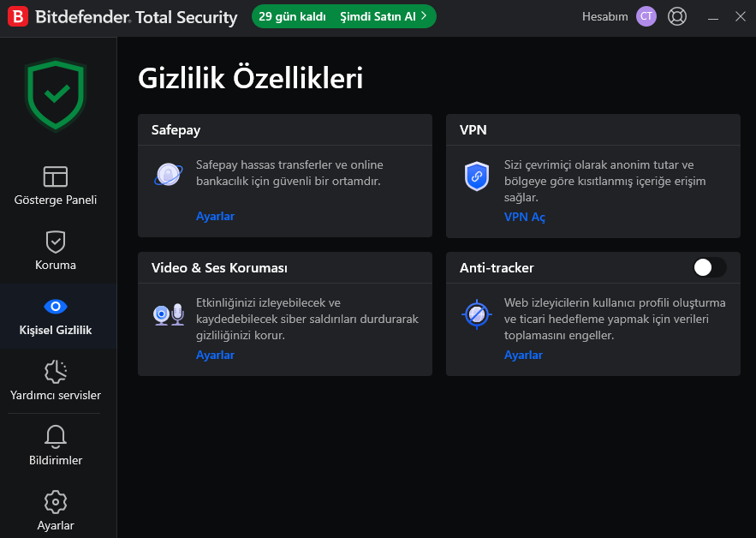Go to Koruma label in sidebar

pos(56,265)
